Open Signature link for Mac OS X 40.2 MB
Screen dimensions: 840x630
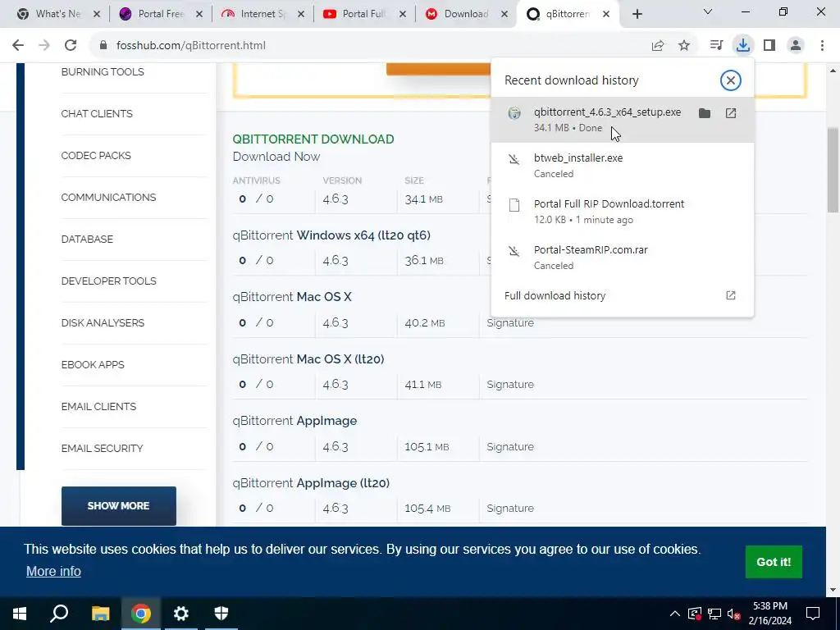[510, 323]
